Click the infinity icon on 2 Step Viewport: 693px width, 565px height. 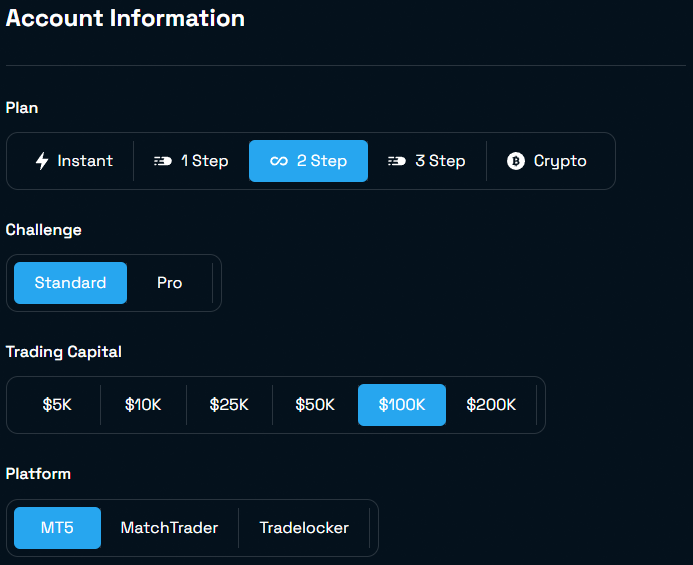[x=279, y=161]
